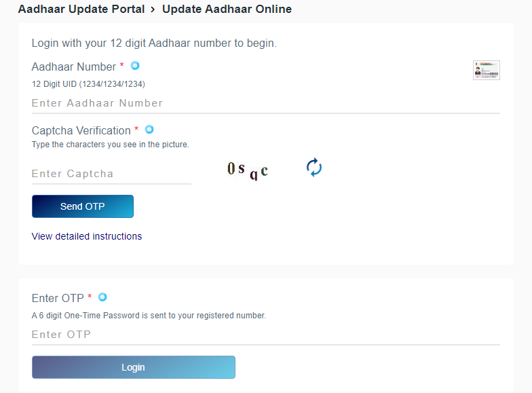Focus the Enter Captcha text field

tap(111, 174)
